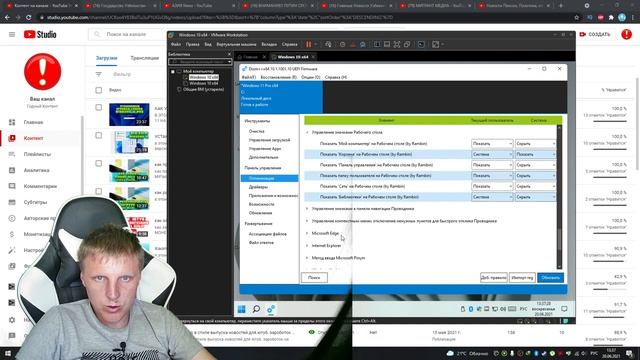Click VMware revert snapshot icon
The height and width of the screenshot is (360, 640).
coord(353,44)
